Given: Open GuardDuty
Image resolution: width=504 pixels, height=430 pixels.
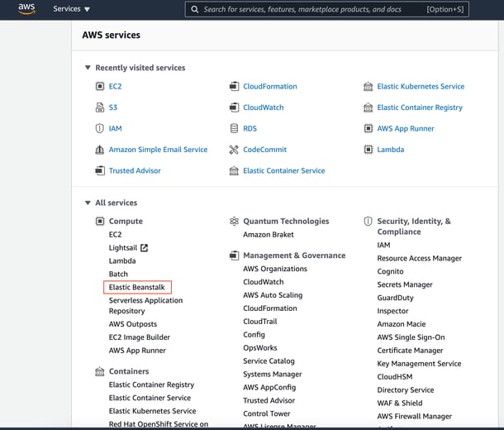Looking at the screenshot, I should pos(396,298).
